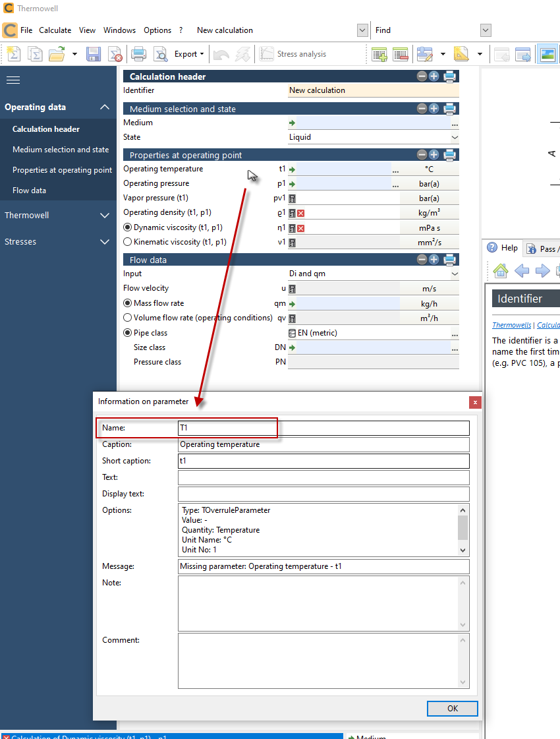Open the State dropdown showing Liquid

click(x=453, y=137)
